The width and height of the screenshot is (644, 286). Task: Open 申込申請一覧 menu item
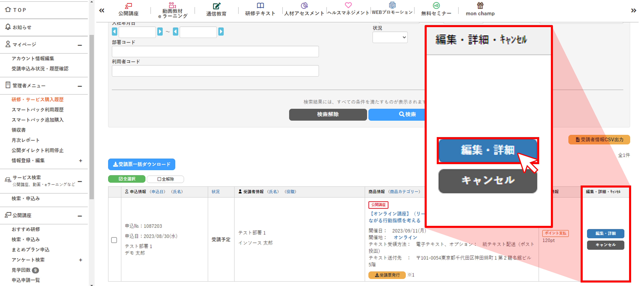click(26, 280)
